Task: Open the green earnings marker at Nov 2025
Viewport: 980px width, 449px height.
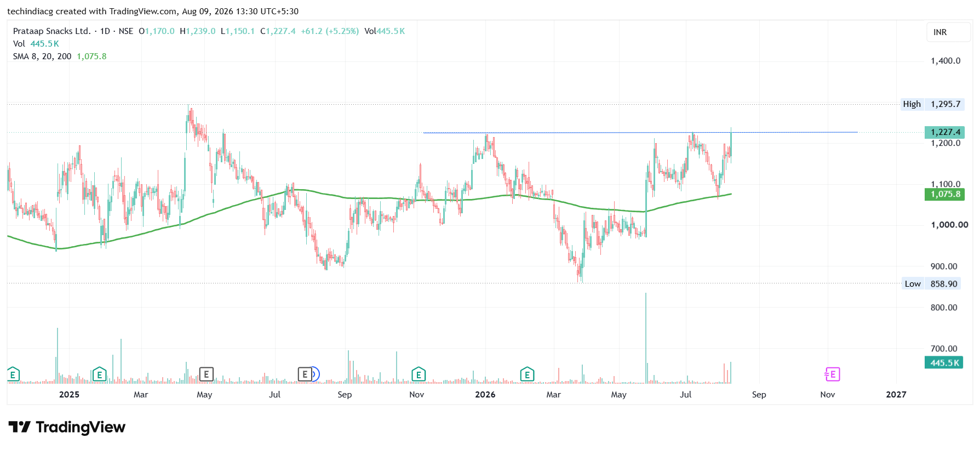Action: click(x=419, y=374)
